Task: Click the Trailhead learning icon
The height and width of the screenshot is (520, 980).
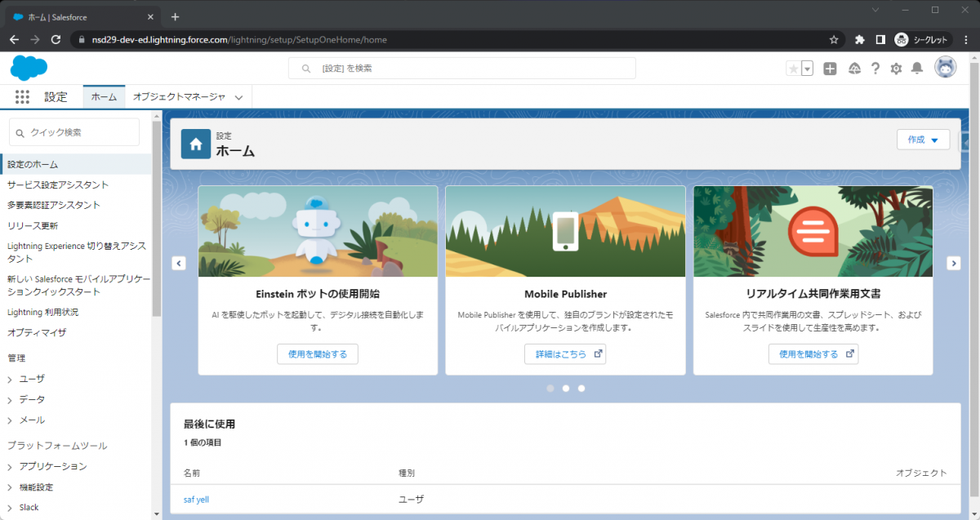Action: click(853, 68)
